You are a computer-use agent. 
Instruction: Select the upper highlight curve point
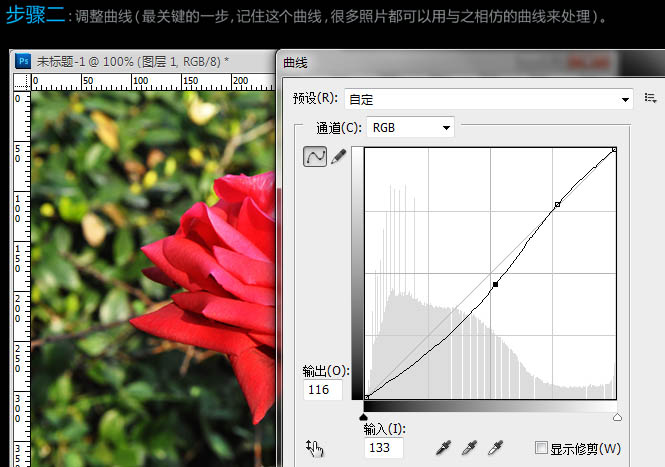point(557,204)
